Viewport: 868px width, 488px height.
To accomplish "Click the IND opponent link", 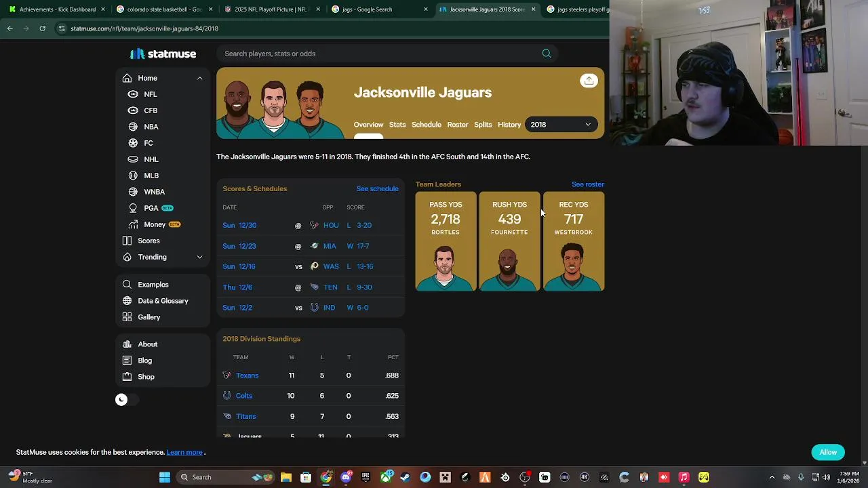I will 330,308.
